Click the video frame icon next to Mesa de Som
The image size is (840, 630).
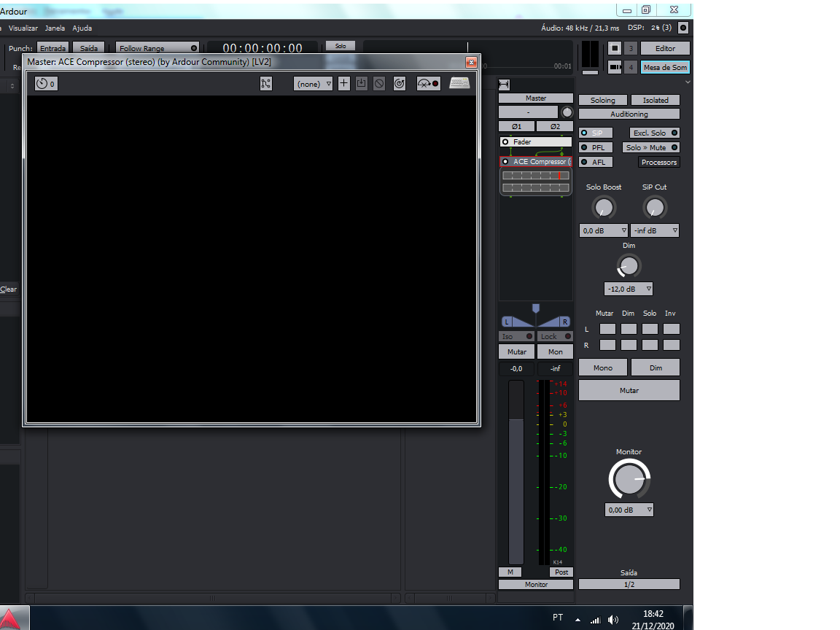(615, 67)
